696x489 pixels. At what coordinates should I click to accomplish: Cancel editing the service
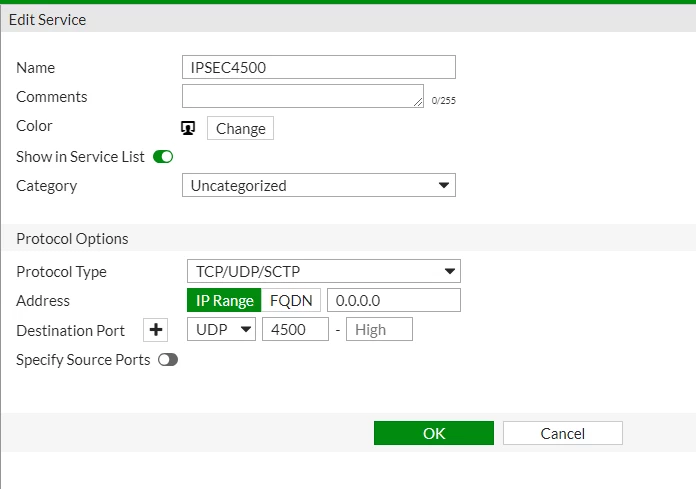[563, 433]
